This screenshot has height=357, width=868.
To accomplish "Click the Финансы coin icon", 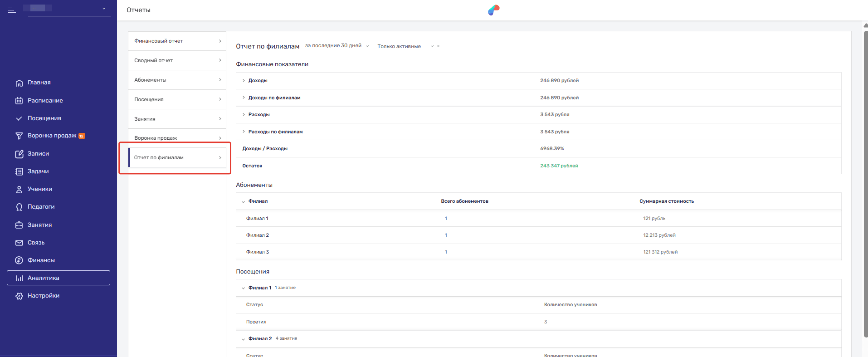I will (x=19, y=260).
